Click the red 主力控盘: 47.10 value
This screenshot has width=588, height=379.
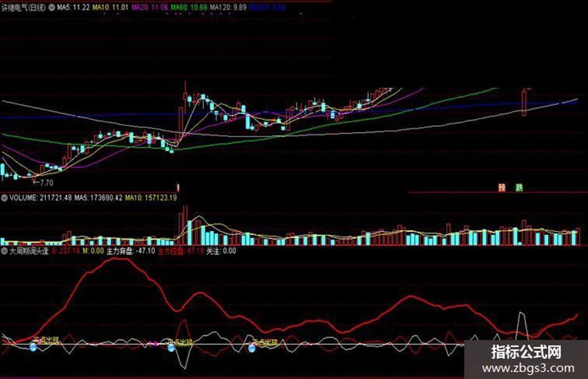pyautogui.click(x=180, y=251)
